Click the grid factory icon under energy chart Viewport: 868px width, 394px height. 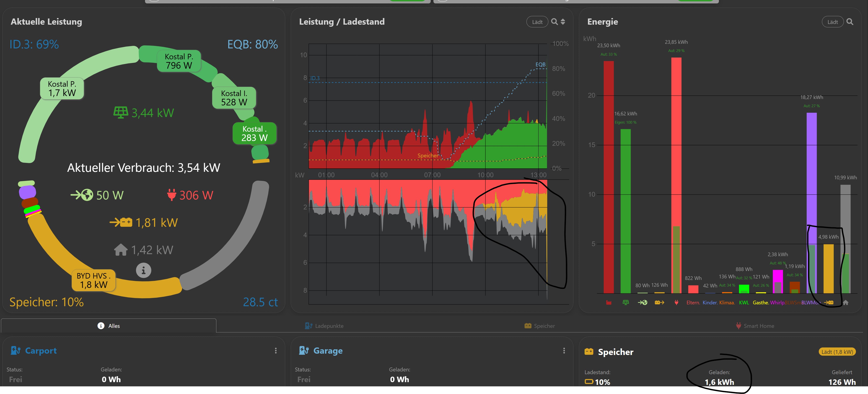point(609,302)
